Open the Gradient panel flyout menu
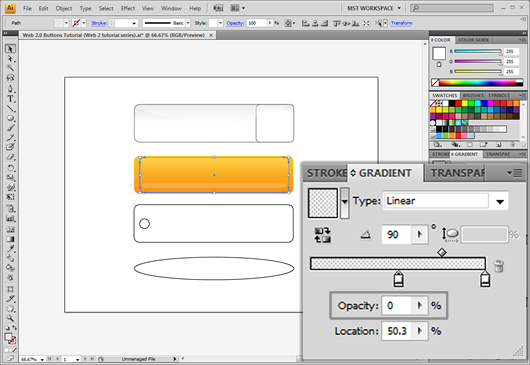 pyautogui.click(x=514, y=173)
